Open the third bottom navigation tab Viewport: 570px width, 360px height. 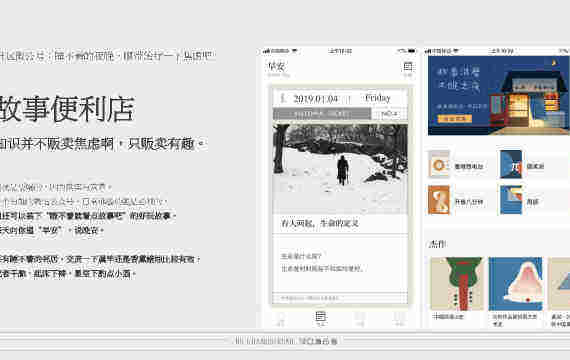360,318
